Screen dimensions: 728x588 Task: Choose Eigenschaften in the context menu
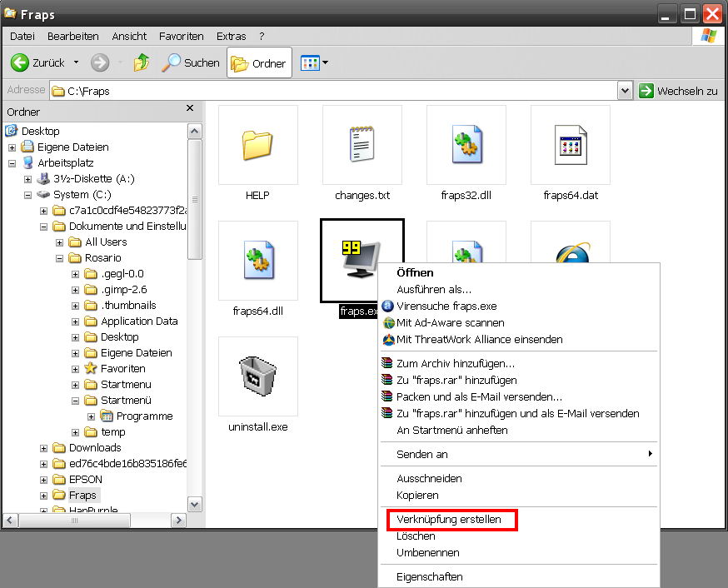(519, 577)
